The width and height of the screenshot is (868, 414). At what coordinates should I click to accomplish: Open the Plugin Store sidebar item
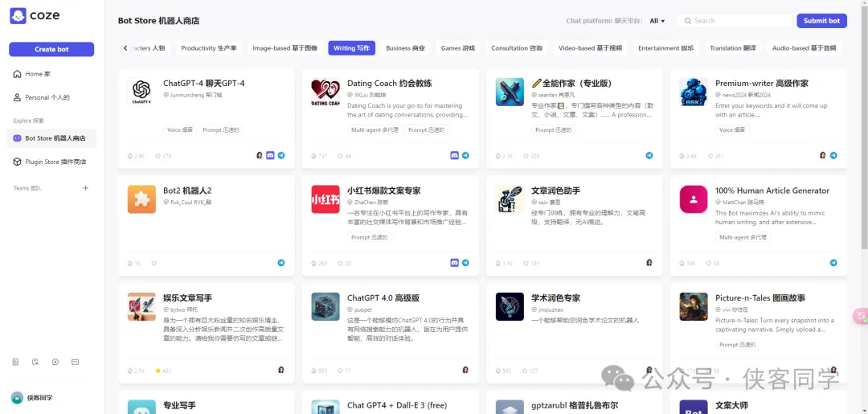51,162
